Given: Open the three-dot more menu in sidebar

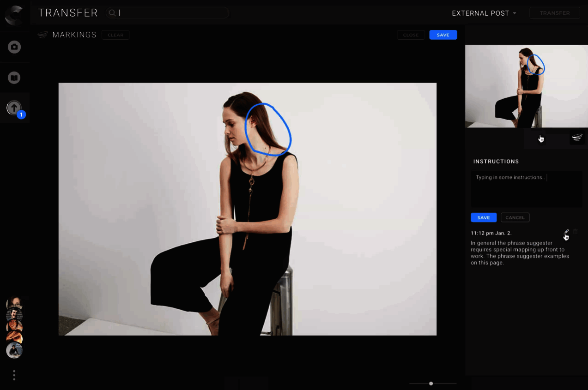Looking at the screenshot, I should pyautogui.click(x=14, y=375).
